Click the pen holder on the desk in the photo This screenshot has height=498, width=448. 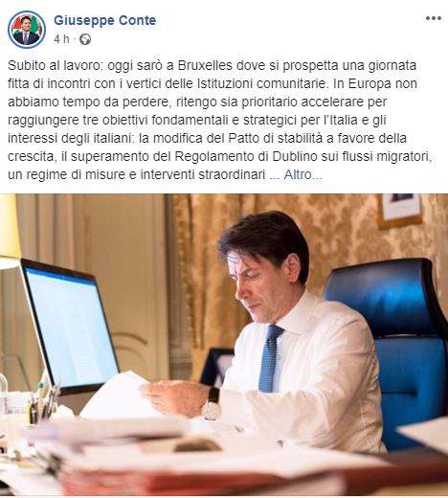click(41, 400)
